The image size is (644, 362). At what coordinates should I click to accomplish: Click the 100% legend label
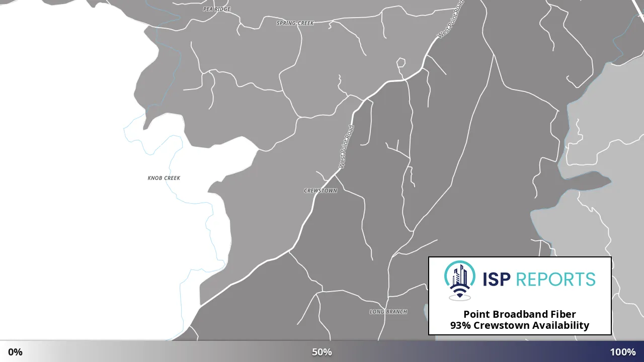[x=623, y=352]
